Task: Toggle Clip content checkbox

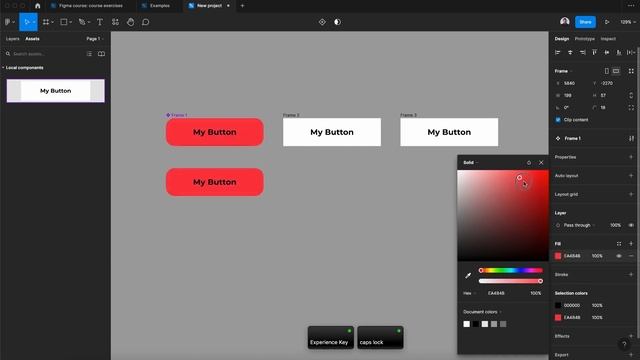Action: [558, 120]
